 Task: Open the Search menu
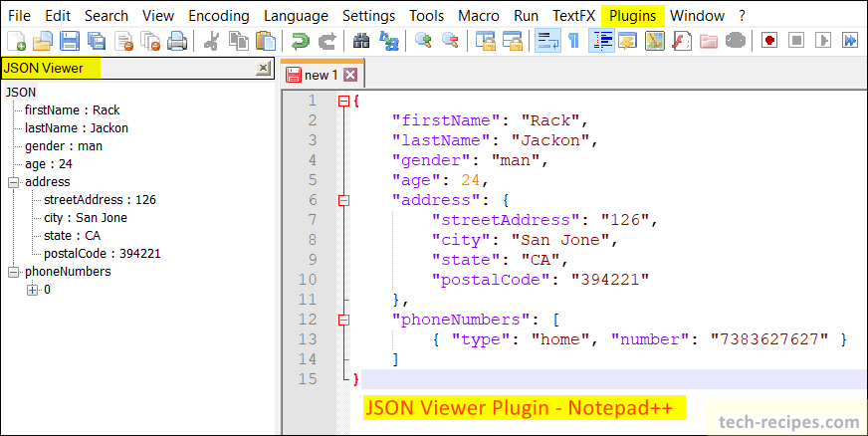[x=107, y=16]
